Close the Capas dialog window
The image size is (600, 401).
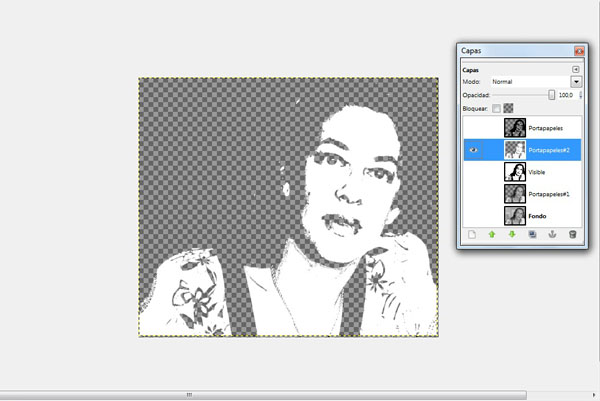point(579,51)
